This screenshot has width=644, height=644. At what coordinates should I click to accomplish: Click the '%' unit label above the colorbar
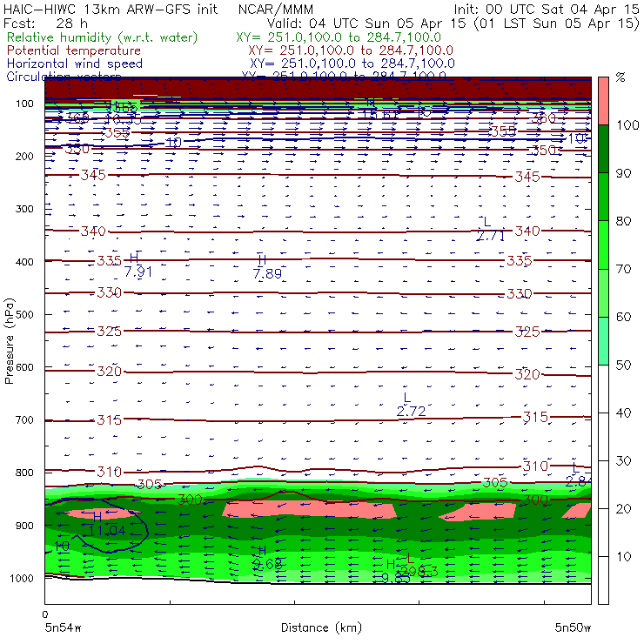pyautogui.click(x=621, y=77)
